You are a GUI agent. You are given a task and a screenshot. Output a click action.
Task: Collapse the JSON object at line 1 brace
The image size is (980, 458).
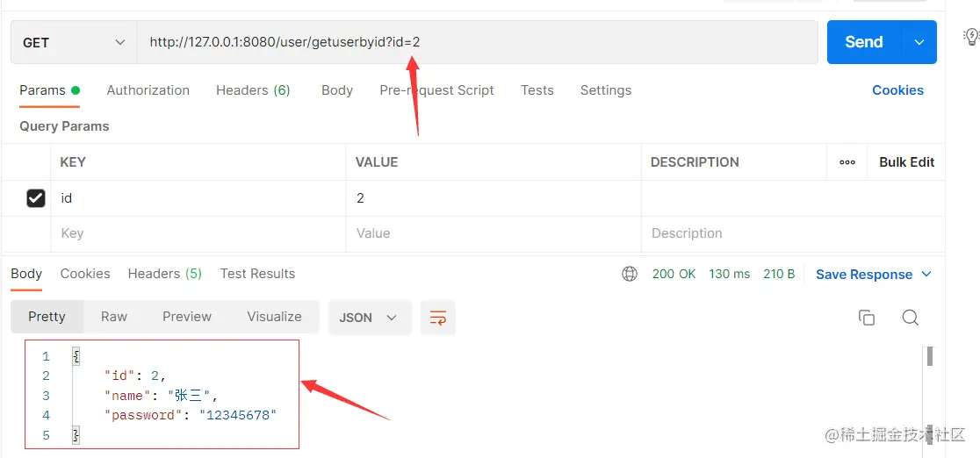pos(76,357)
